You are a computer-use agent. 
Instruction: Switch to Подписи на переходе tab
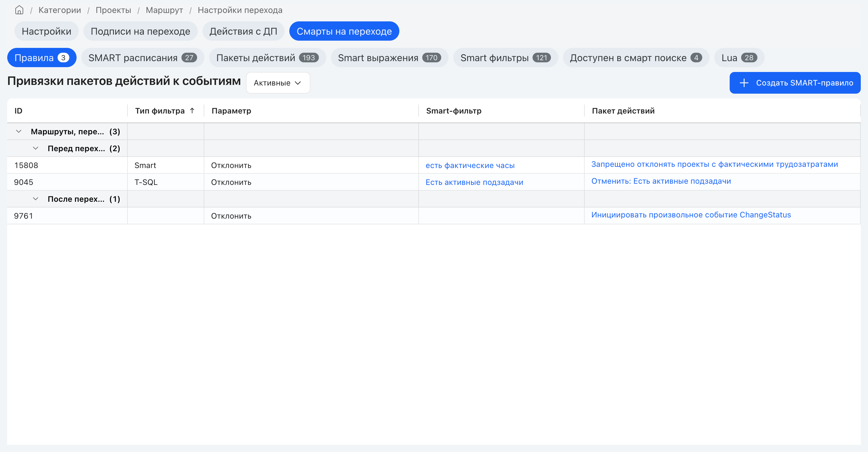tap(140, 31)
